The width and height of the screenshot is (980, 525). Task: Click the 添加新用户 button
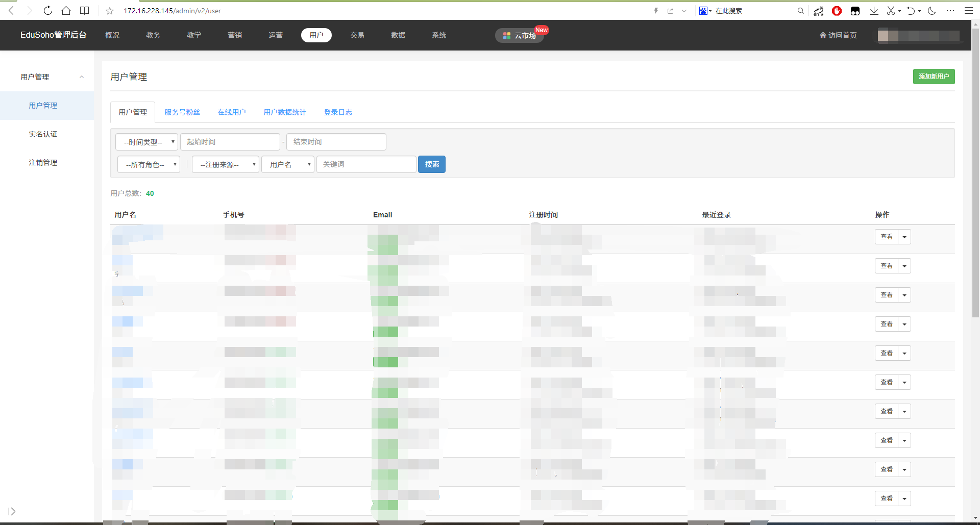(934, 77)
